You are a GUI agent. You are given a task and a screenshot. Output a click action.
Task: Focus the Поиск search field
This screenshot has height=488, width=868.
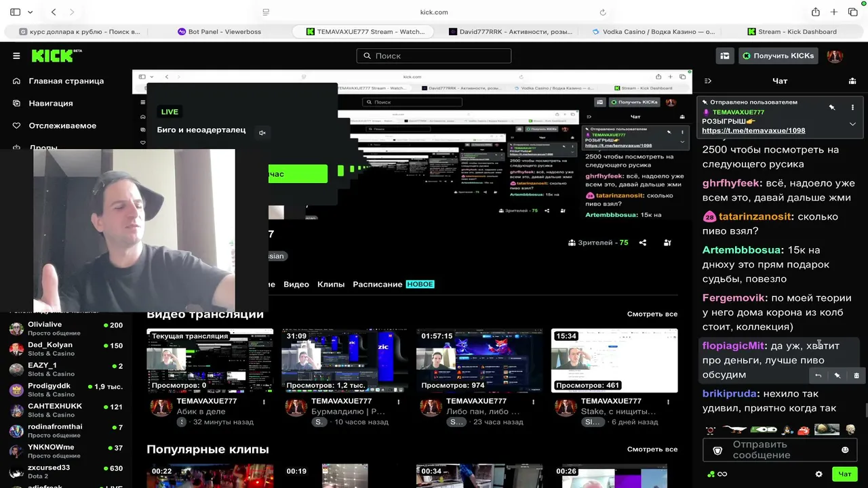pos(434,56)
